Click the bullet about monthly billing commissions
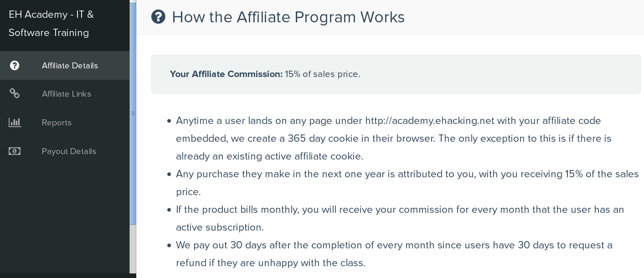Viewport: 644px width, 278px height. coord(400,218)
